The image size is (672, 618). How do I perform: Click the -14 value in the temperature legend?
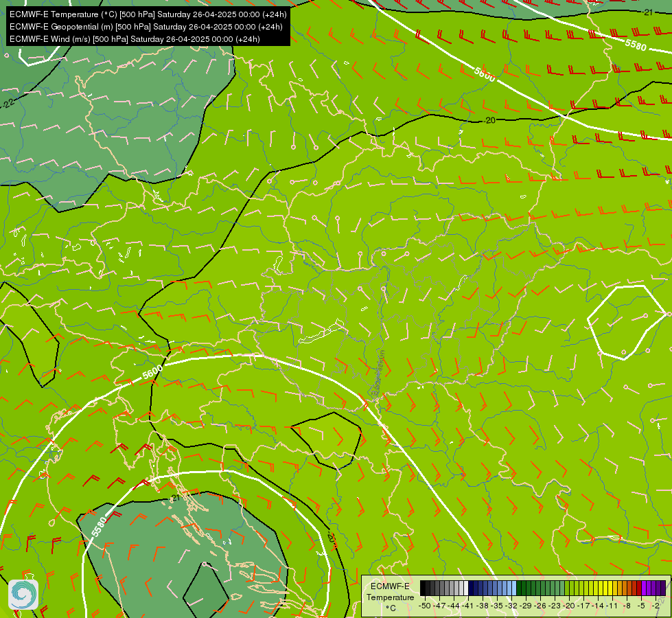coord(598,606)
